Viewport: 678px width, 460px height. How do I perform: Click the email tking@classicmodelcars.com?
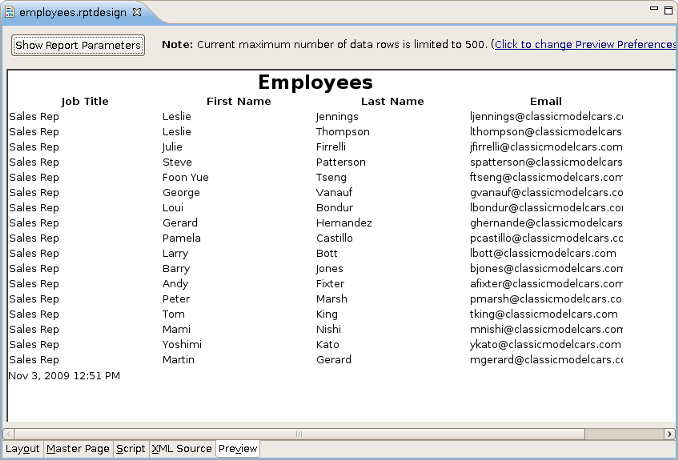(x=544, y=314)
